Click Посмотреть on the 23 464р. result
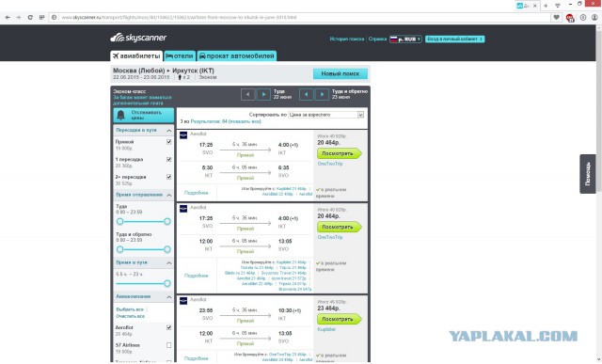Viewport: 602px width, 364px height. click(x=339, y=319)
